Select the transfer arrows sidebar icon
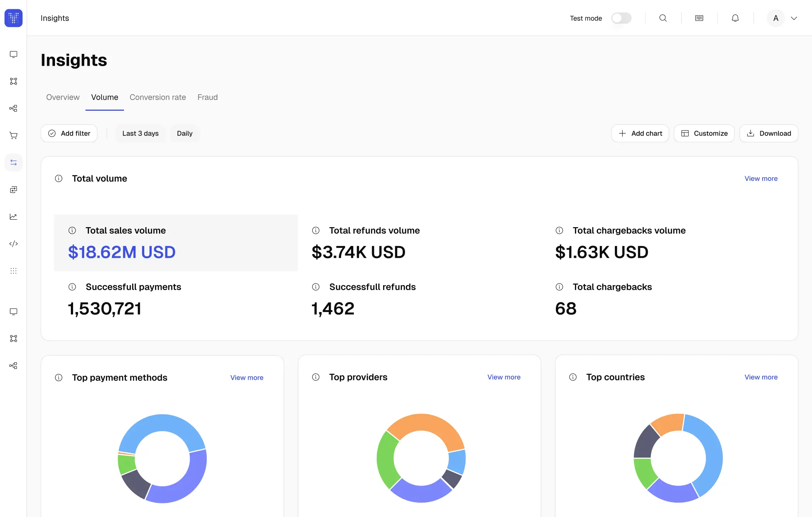The height and width of the screenshot is (517, 812). pos(14,162)
